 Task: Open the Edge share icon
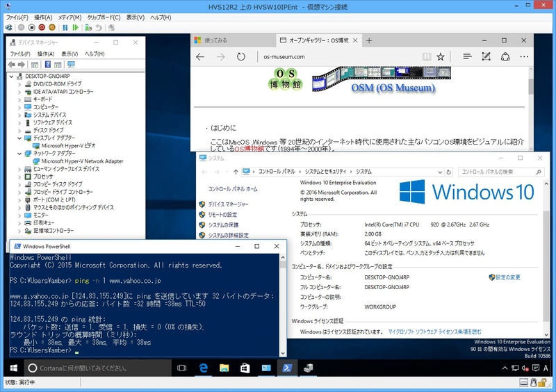[x=505, y=56]
